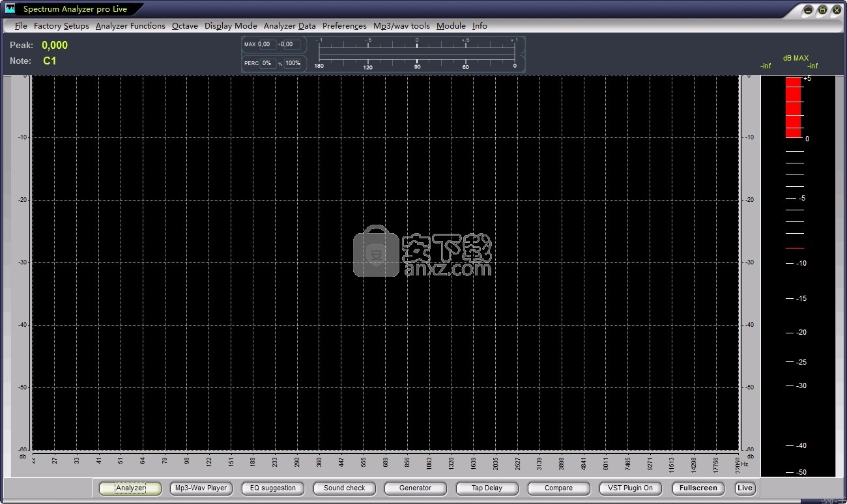Switch to Fullscreen view

698,488
